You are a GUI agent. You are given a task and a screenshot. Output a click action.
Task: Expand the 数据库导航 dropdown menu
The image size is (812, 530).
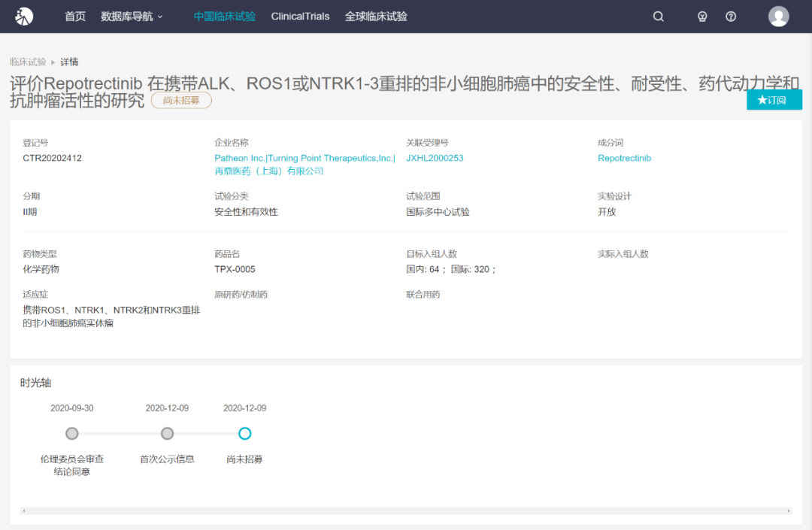(132, 17)
